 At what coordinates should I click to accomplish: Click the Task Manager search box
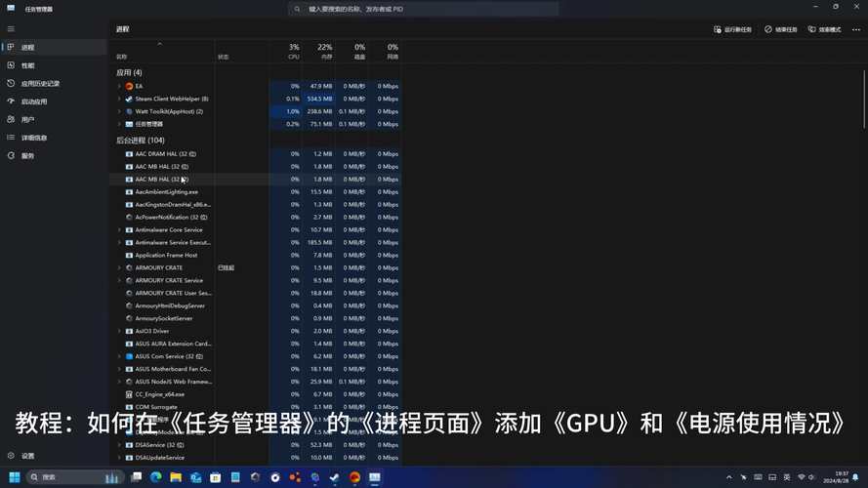[x=424, y=9]
